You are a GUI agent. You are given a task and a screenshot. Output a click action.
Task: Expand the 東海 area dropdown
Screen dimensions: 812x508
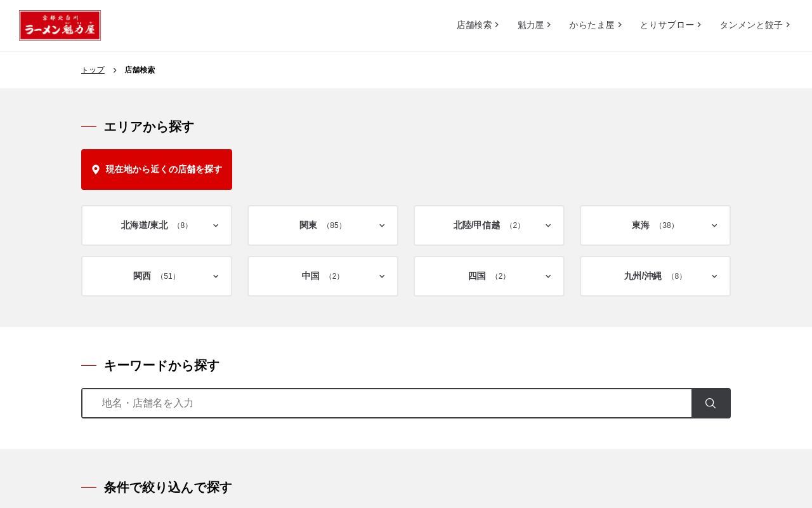(655, 225)
